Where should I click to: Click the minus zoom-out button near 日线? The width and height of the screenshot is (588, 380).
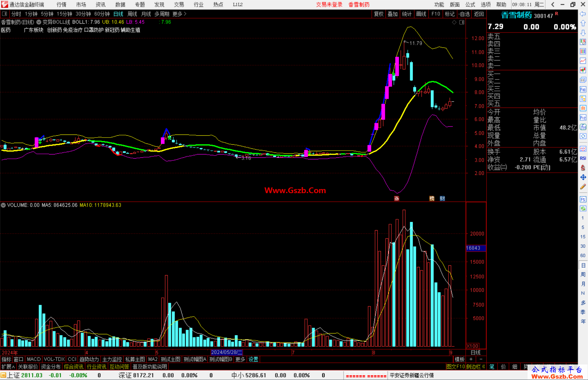click(x=481, y=359)
